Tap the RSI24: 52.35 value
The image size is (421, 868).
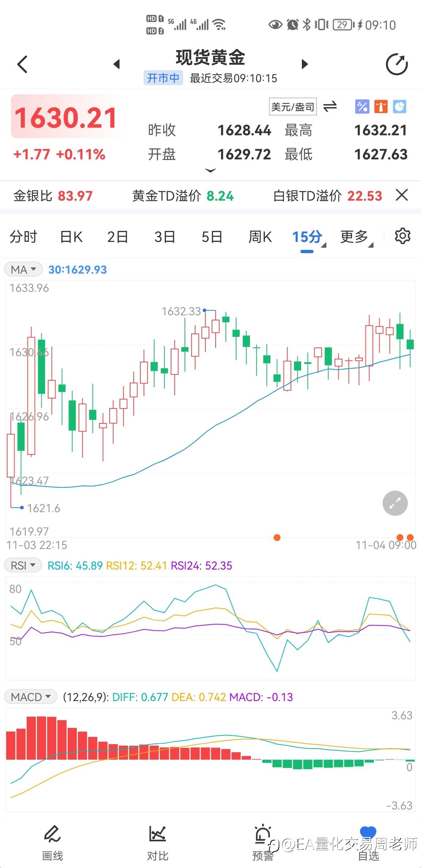pos(201,566)
